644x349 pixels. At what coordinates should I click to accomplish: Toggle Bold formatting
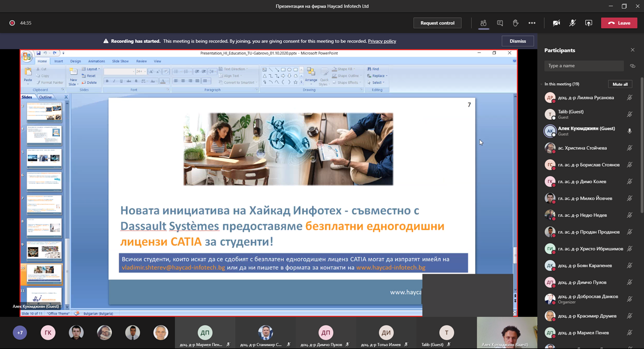click(107, 81)
